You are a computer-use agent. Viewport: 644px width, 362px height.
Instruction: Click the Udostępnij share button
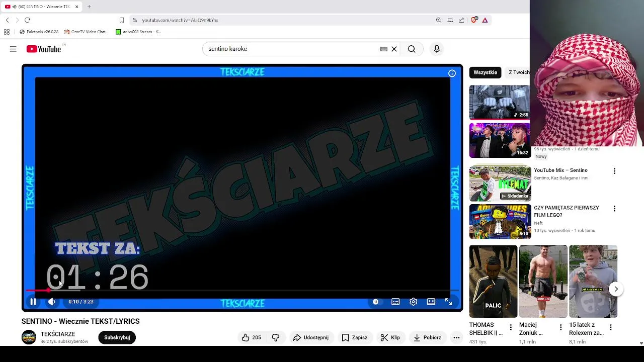point(311,337)
